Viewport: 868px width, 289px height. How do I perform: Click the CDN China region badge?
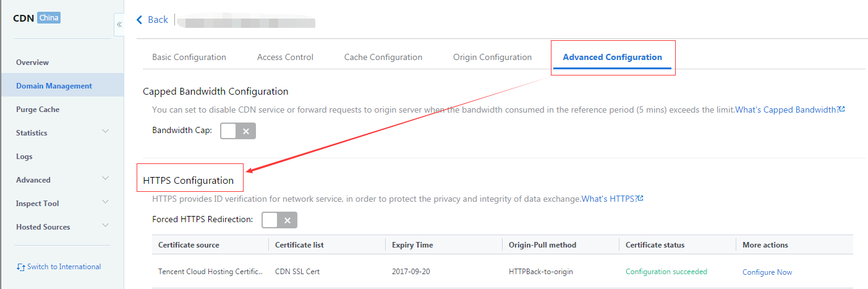49,18
